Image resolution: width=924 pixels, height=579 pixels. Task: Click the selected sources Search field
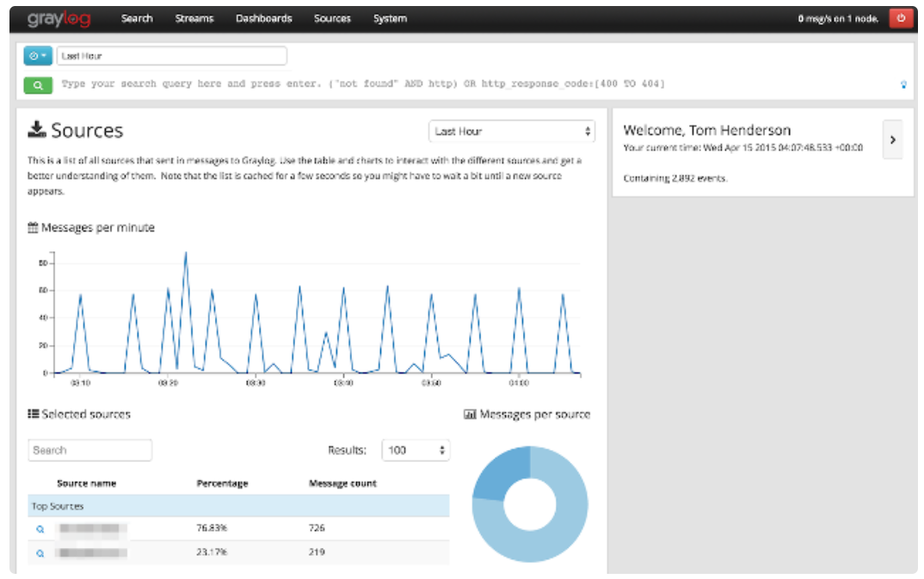pyautogui.click(x=89, y=450)
